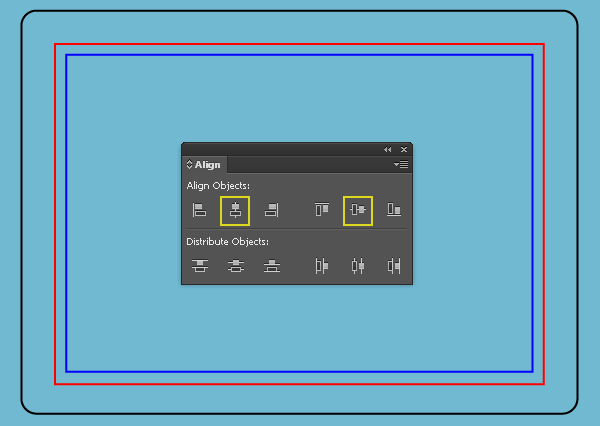The image size is (600, 426).
Task: Select the Horizontal Align Right icon
Action: coord(272,210)
